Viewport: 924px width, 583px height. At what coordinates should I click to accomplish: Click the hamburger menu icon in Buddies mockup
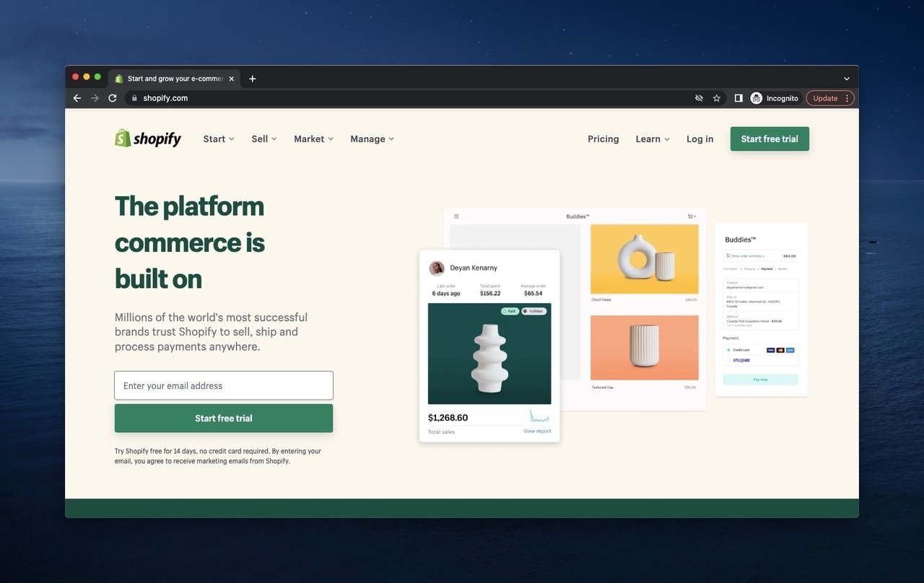[x=456, y=216]
